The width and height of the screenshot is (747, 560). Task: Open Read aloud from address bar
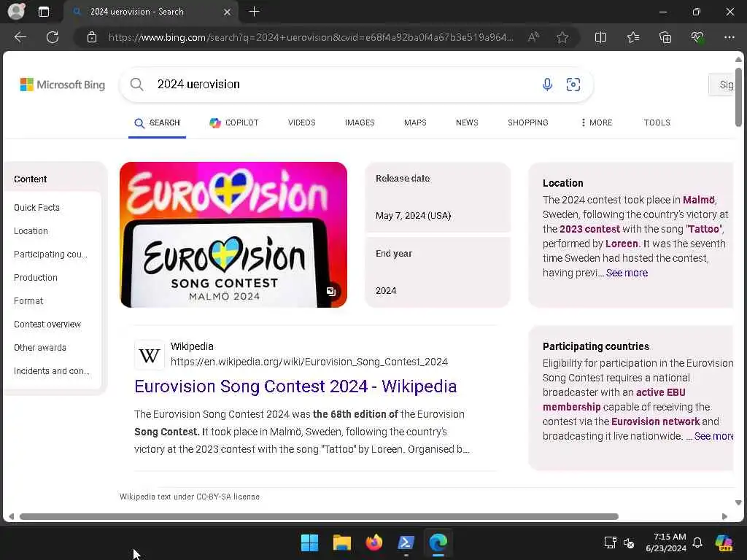click(533, 37)
